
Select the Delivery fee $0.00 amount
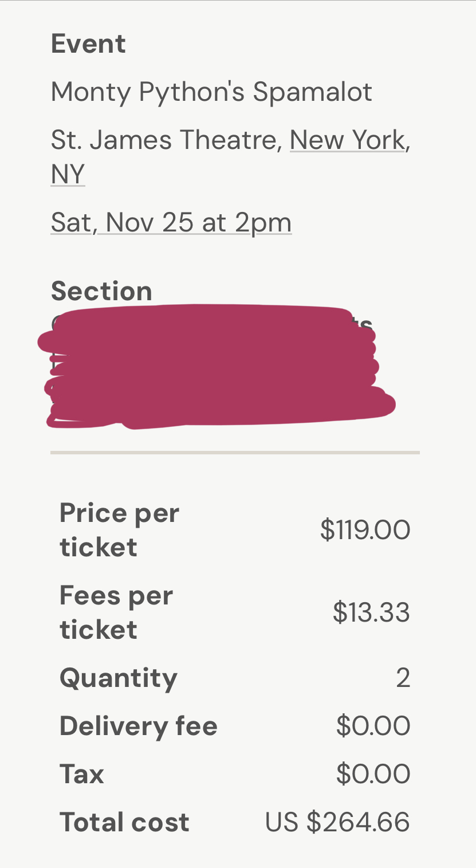pyautogui.click(x=373, y=726)
